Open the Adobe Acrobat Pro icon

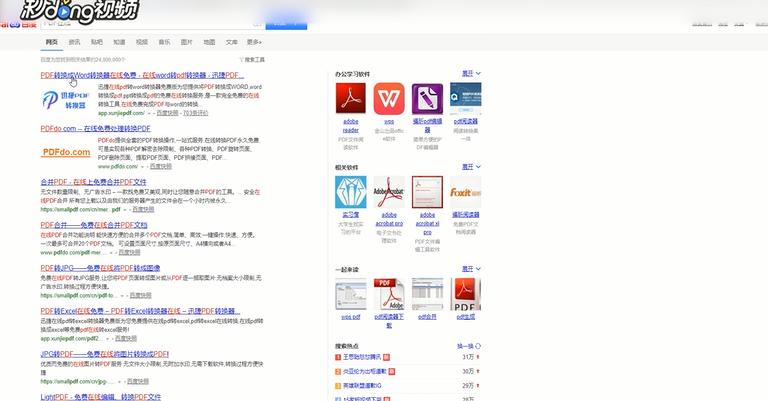389,192
